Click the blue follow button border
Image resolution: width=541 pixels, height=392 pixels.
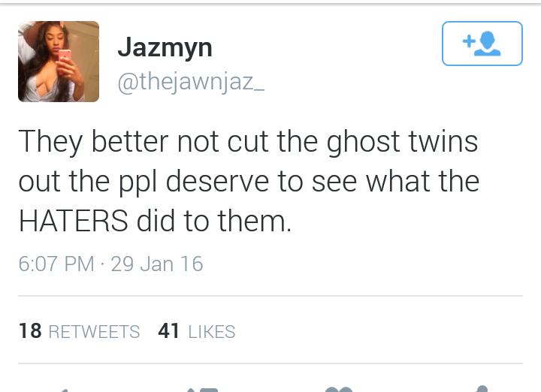(482, 44)
